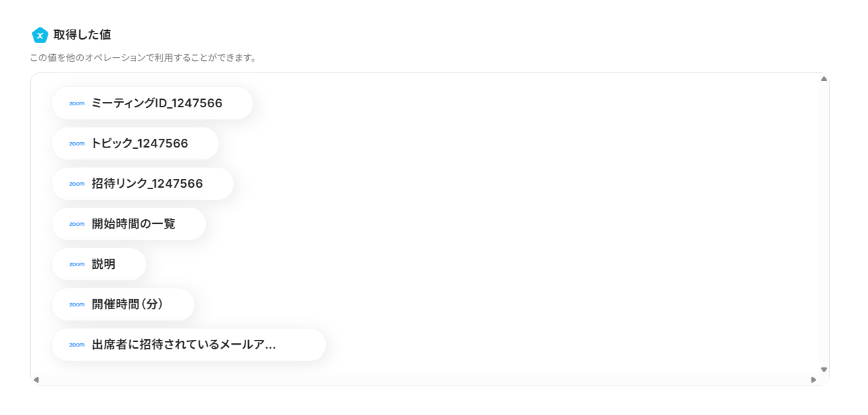
Task: Select the ミーティングID_1247566 value chip
Action: 156,103
